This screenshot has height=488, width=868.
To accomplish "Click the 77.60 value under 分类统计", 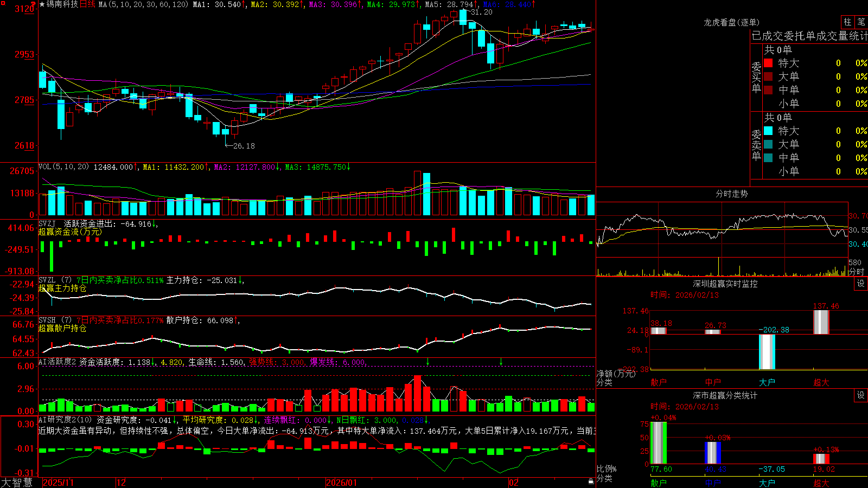I will tap(661, 469).
